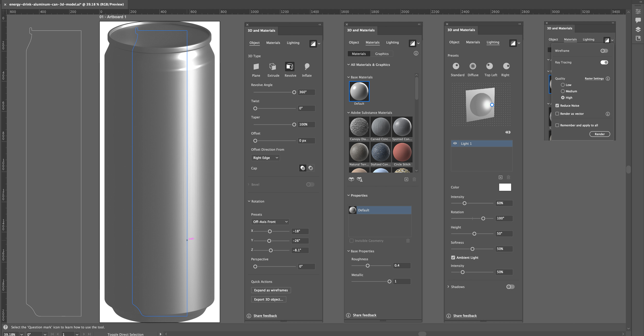Open Substance 3D assets cube icon
Image resolution: width=644 pixels, height=336 pixels.
pyautogui.click(x=351, y=179)
